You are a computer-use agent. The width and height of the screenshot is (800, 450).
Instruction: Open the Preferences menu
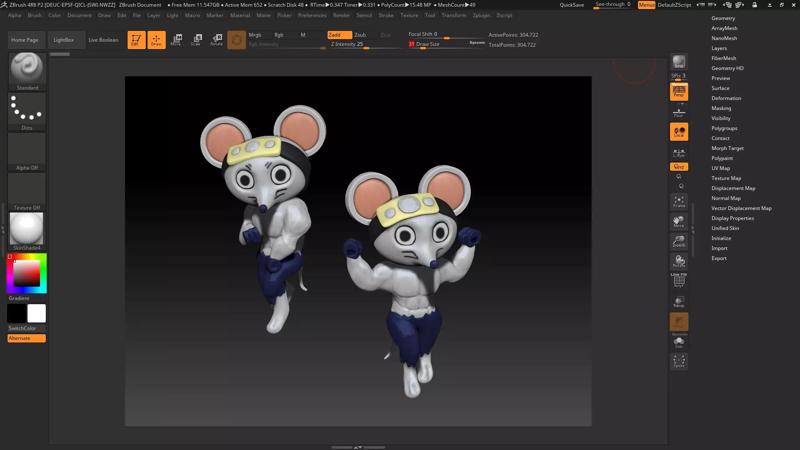point(312,15)
